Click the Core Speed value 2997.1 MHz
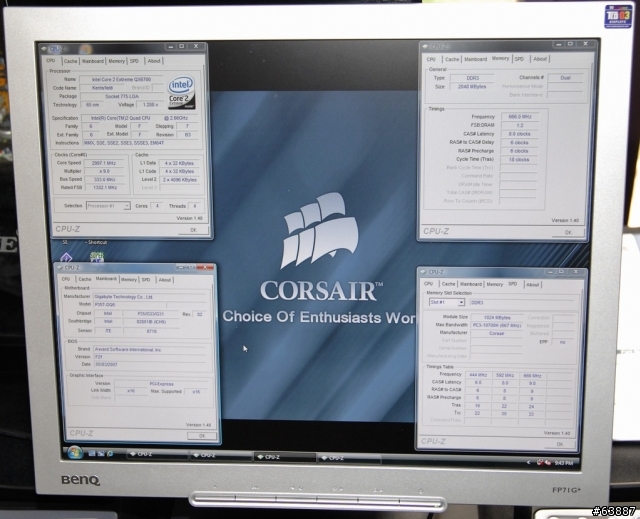The height and width of the screenshot is (519, 640). [104, 163]
